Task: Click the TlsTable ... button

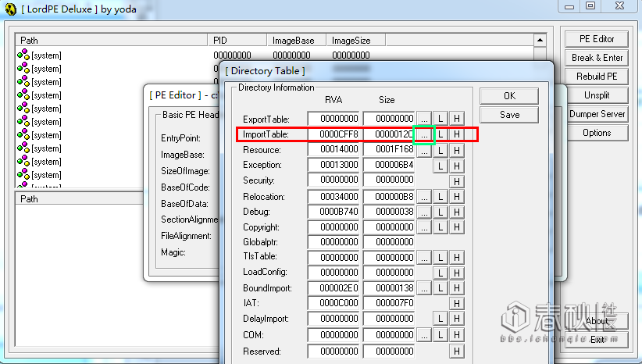Action: (x=424, y=258)
